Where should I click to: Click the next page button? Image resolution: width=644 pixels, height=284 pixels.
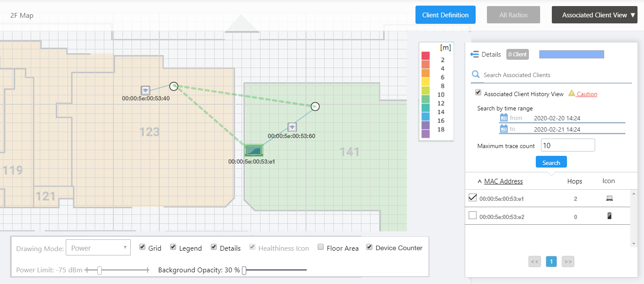567,261
